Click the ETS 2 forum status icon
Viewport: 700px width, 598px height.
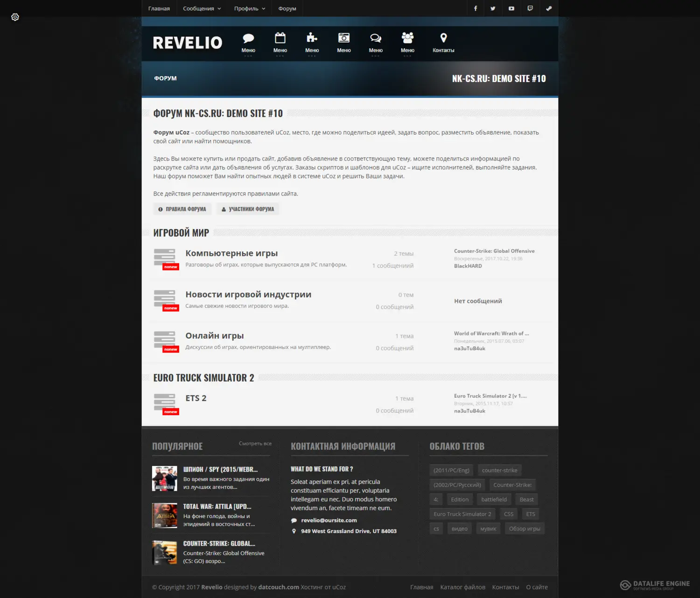[166, 404]
